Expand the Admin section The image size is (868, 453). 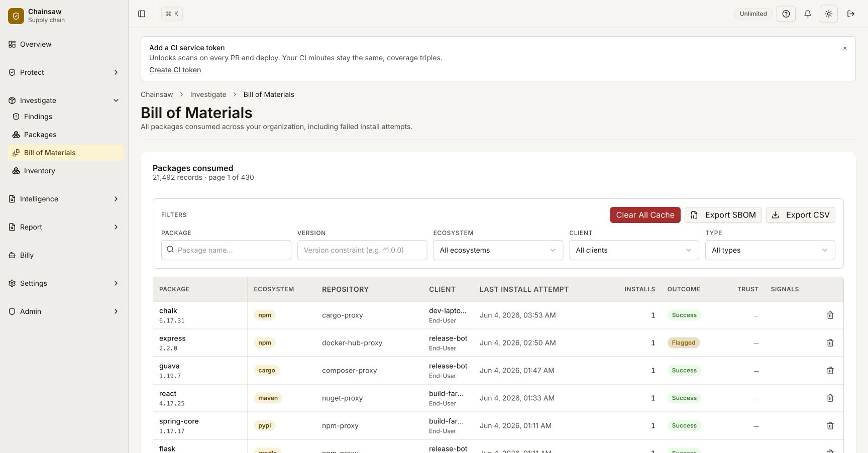(x=64, y=311)
